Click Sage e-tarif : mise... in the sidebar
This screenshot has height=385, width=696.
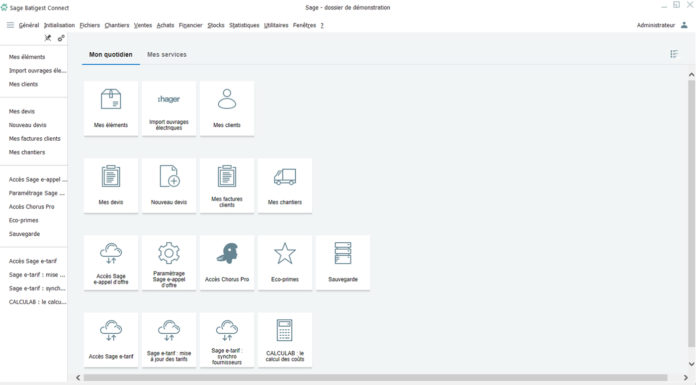click(37, 275)
